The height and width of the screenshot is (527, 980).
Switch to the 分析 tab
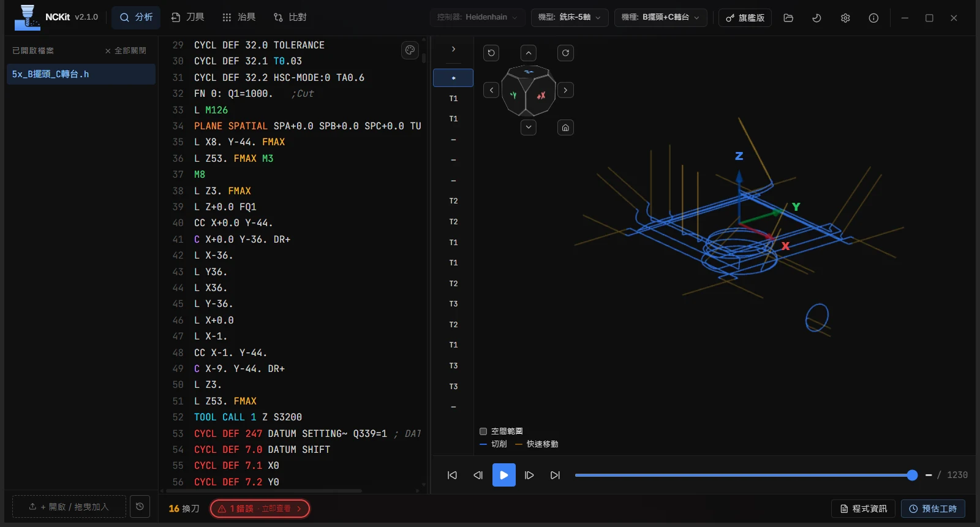pos(136,17)
